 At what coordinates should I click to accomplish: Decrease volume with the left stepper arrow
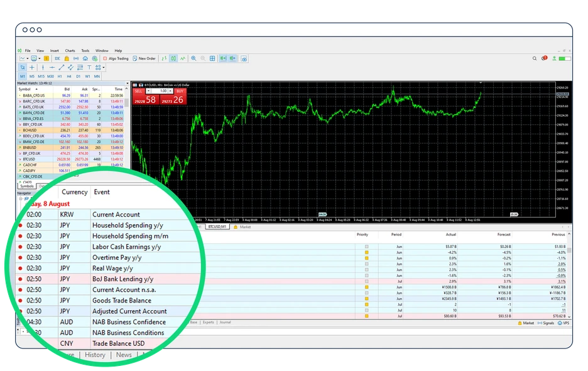[x=148, y=91]
